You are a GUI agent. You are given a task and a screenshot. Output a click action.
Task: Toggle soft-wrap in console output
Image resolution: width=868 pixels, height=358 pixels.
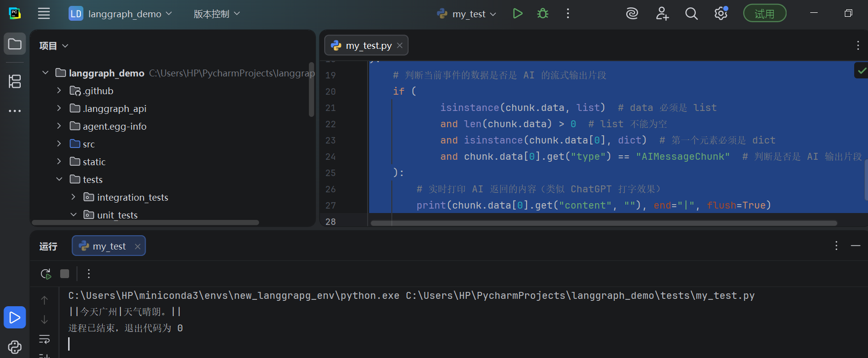point(44,339)
